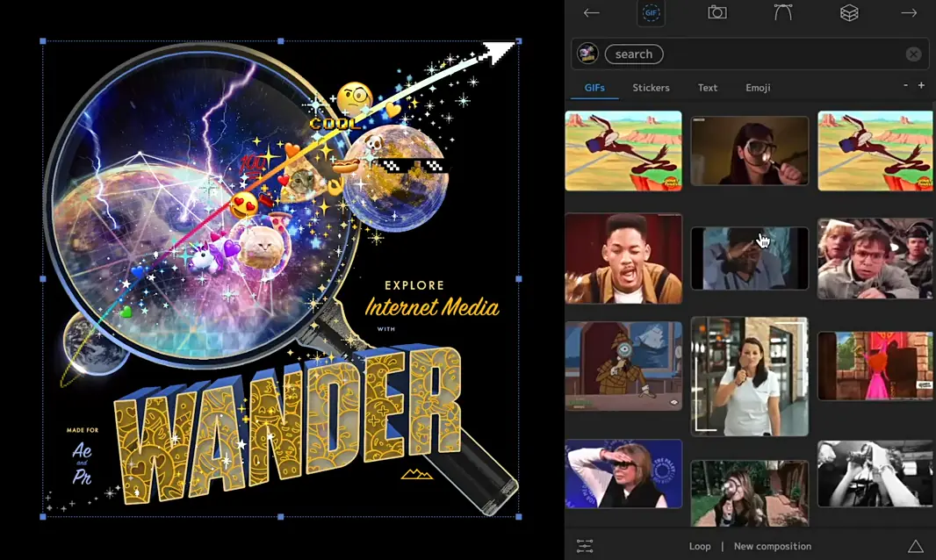
Task: Select the GIF under the hand cursor
Action: pos(750,259)
